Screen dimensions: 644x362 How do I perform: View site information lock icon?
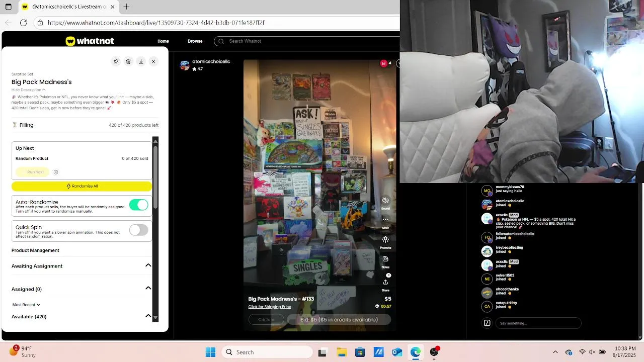(x=40, y=23)
